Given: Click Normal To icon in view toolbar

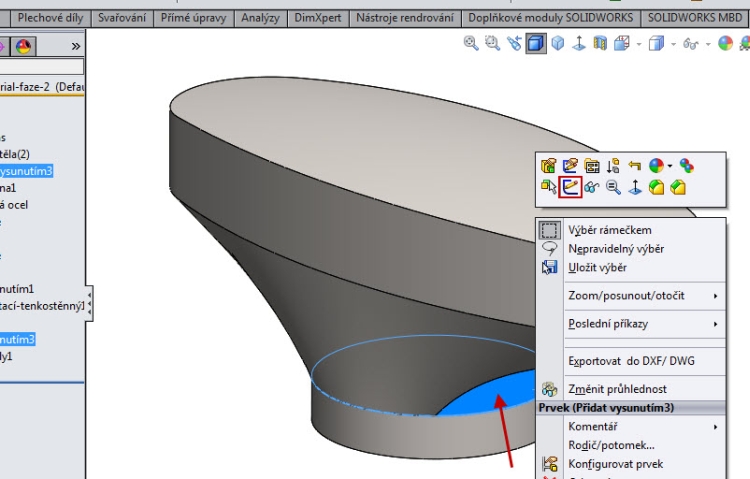Looking at the screenshot, I should point(579,44).
